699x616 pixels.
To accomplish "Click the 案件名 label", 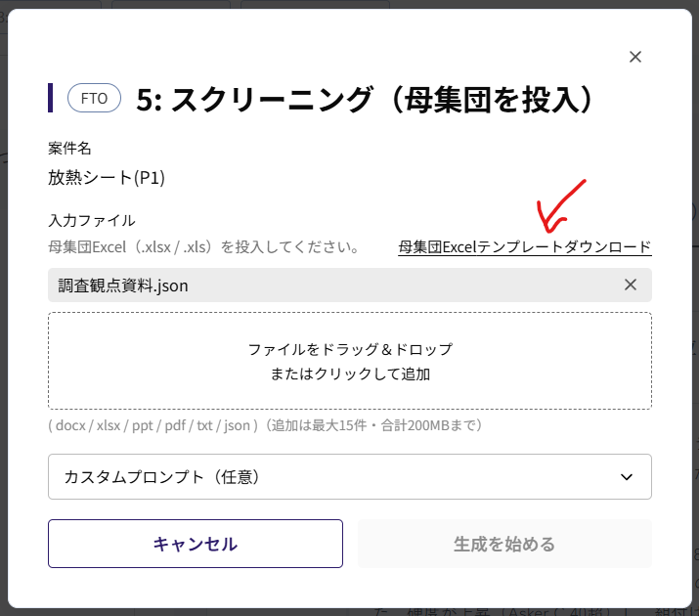I will pos(69,148).
